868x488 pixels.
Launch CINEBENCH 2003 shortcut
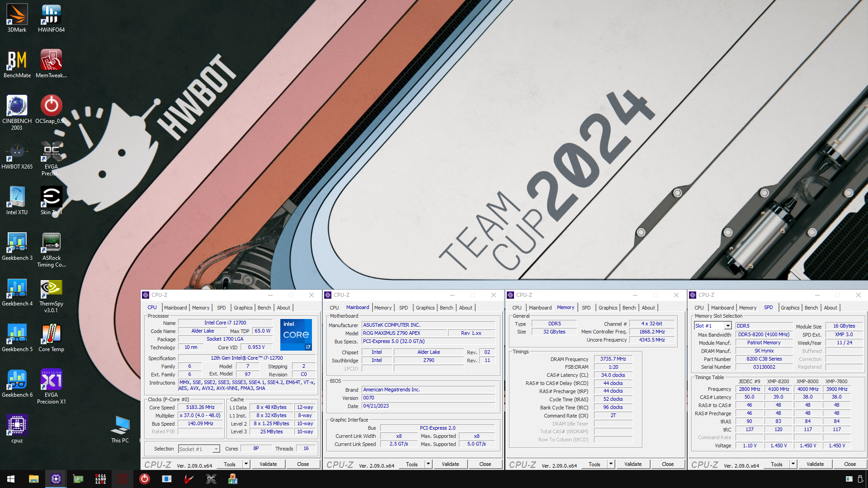tap(17, 113)
